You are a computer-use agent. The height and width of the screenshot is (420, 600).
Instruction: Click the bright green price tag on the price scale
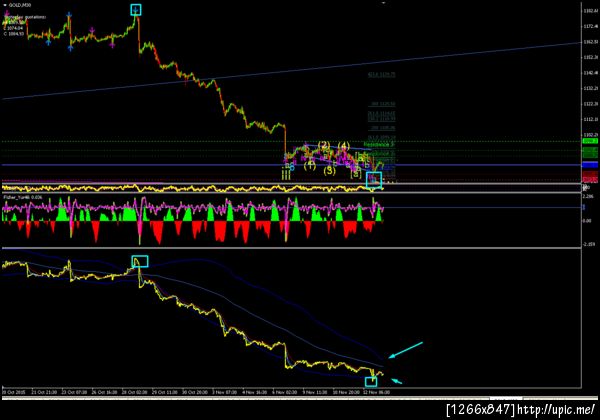(590, 141)
